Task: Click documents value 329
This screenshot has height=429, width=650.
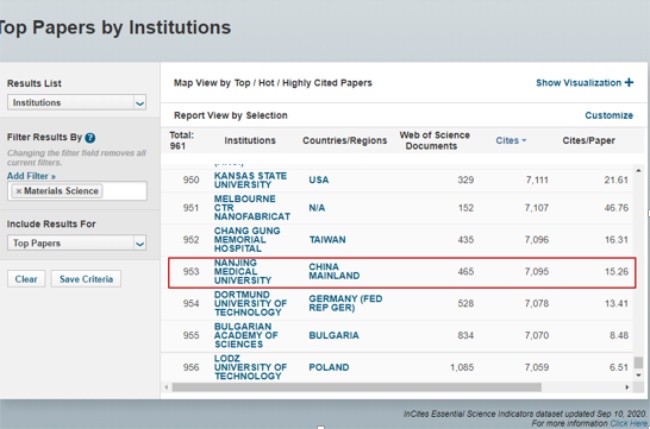Action: point(466,180)
